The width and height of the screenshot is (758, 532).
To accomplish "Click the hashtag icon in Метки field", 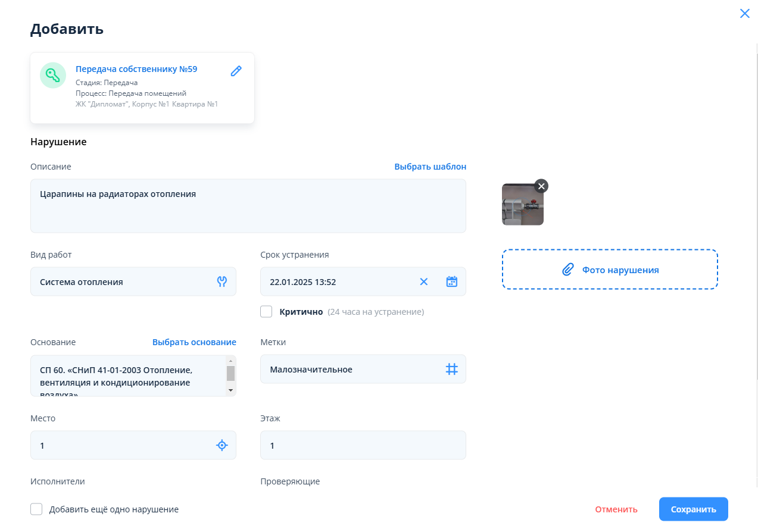I will (451, 369).
